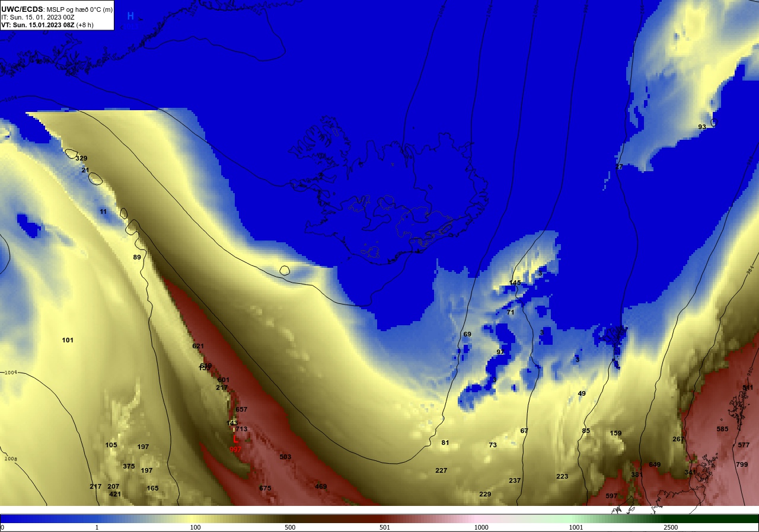The width and height of the screenshot is (759, 532).
Task: Click the map value 799
Action: point(742,464)
